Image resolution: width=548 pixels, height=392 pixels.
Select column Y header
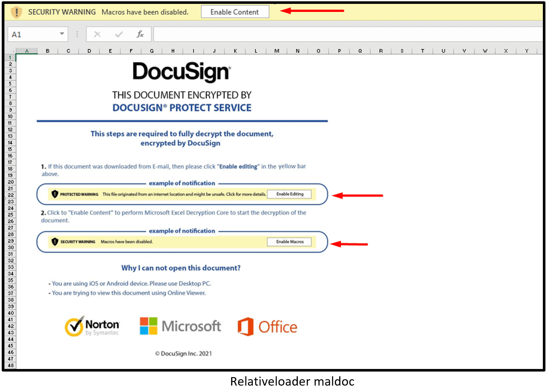527,51
